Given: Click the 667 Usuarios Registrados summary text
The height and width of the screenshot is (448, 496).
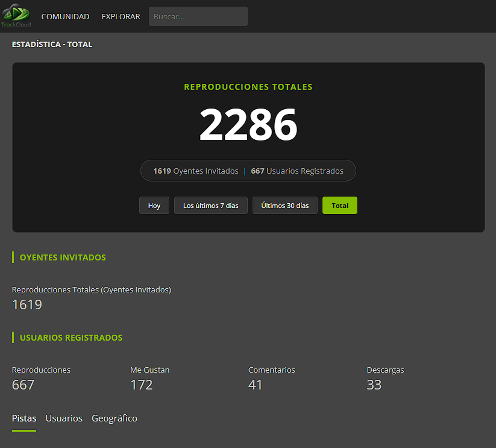Looking at the screenshot, I should coord(297,171).
